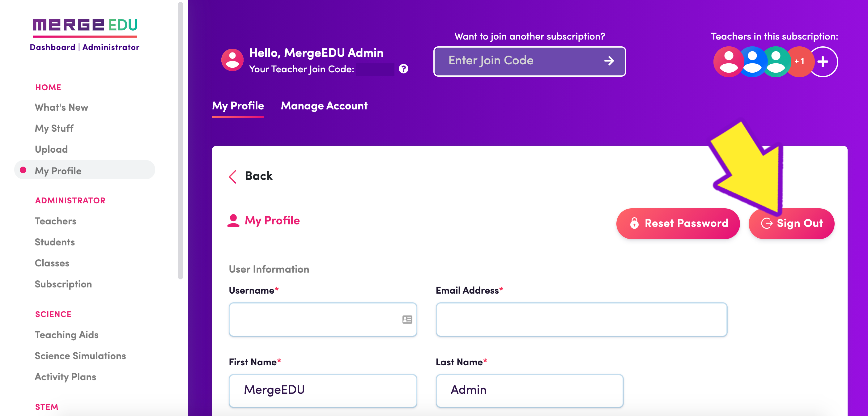Click the pink admin avatar next to Hello

click(x=232, y=60)
